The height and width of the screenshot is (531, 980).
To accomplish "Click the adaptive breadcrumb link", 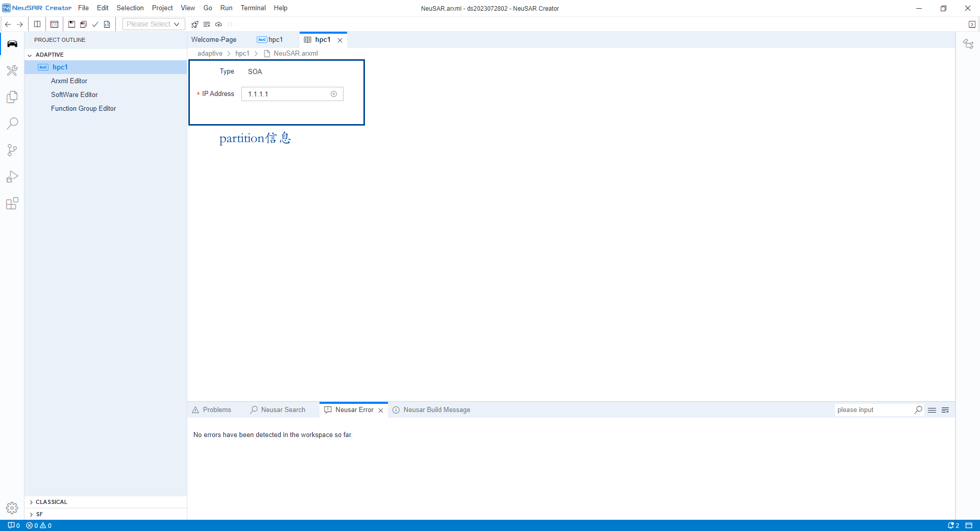I will click(209, 53).
